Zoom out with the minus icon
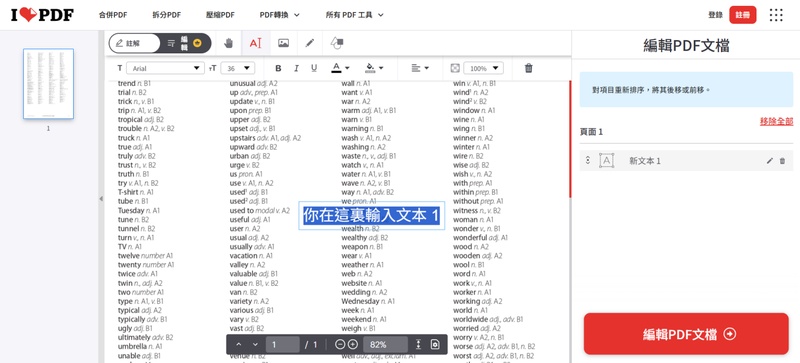Screen dimensions: 800x363 339,345
